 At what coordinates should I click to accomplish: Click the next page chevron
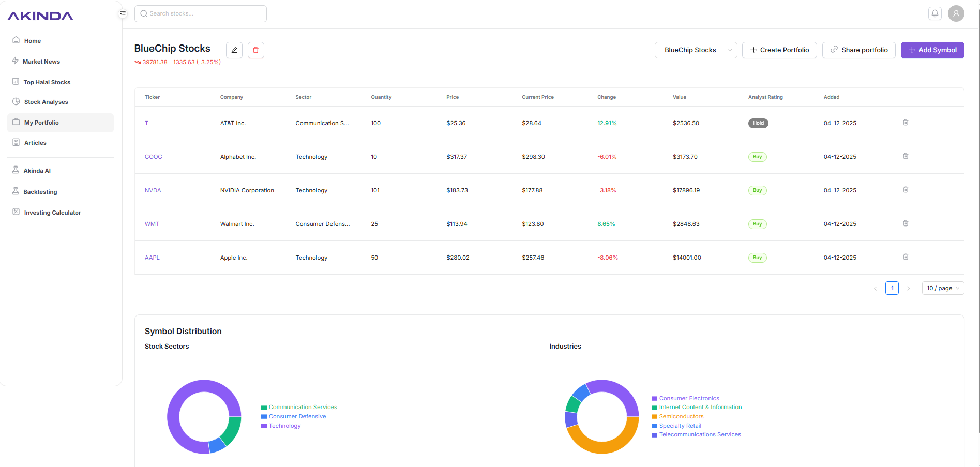pyautogui.click(x=909, y=288)
